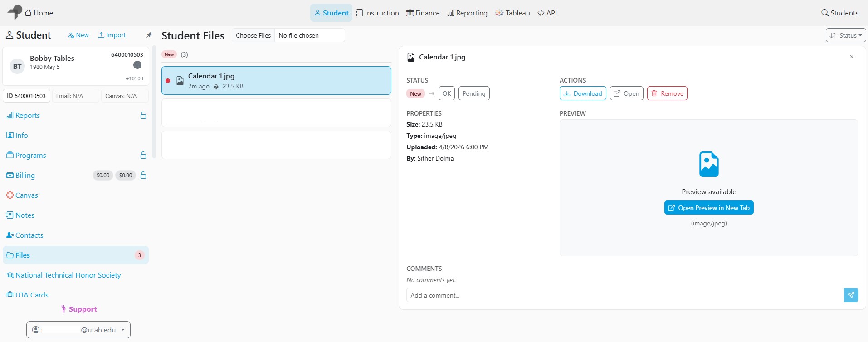Click the Add a comment field

coord(625,295)
